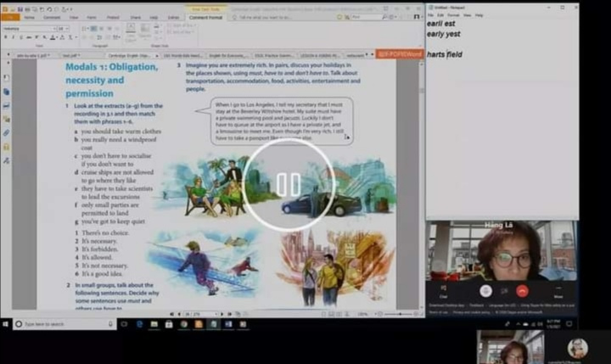Toggle italic formatting in the ribbon
The height and width of the screenshot is (364, 611).
tap(14, 37)
